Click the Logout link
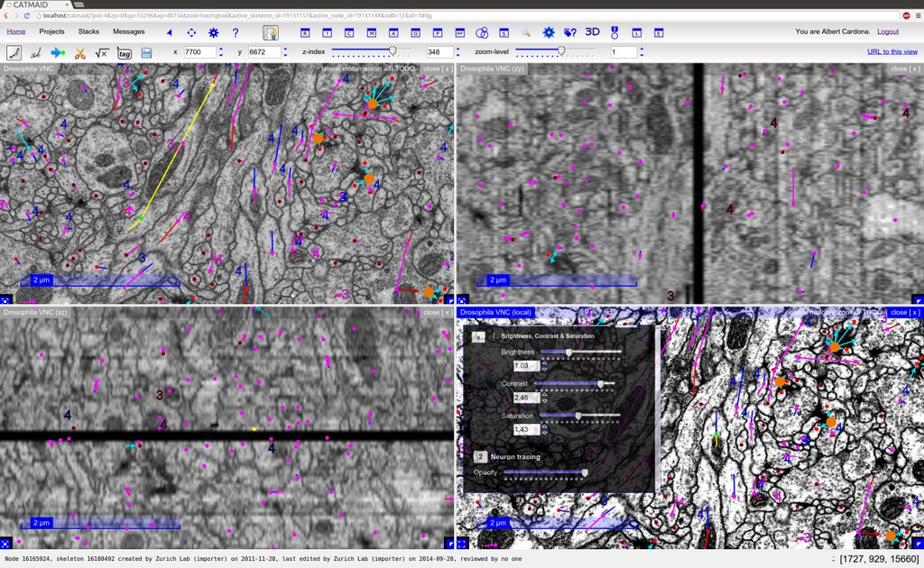 [888, 32]
